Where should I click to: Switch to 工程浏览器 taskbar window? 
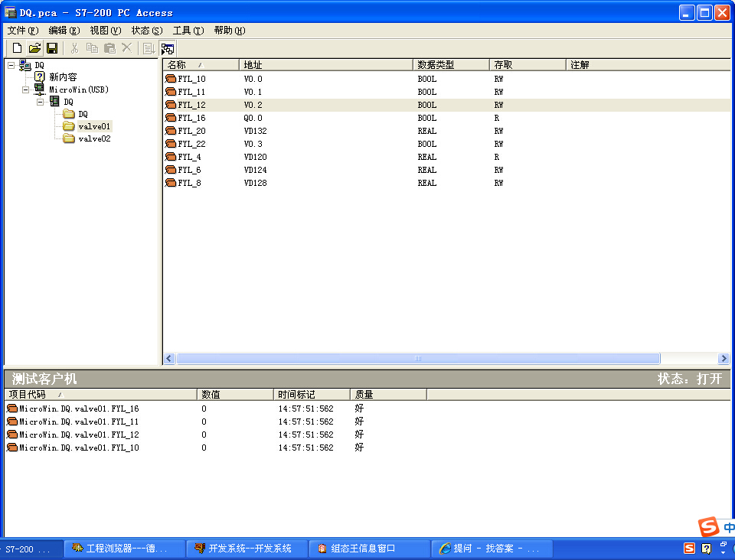[124, 549]
